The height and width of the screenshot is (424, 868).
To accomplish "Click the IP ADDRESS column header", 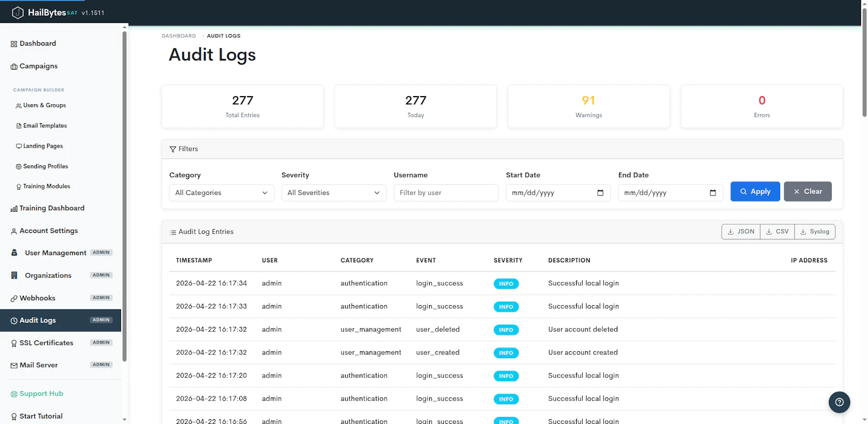I will point(809,261).
